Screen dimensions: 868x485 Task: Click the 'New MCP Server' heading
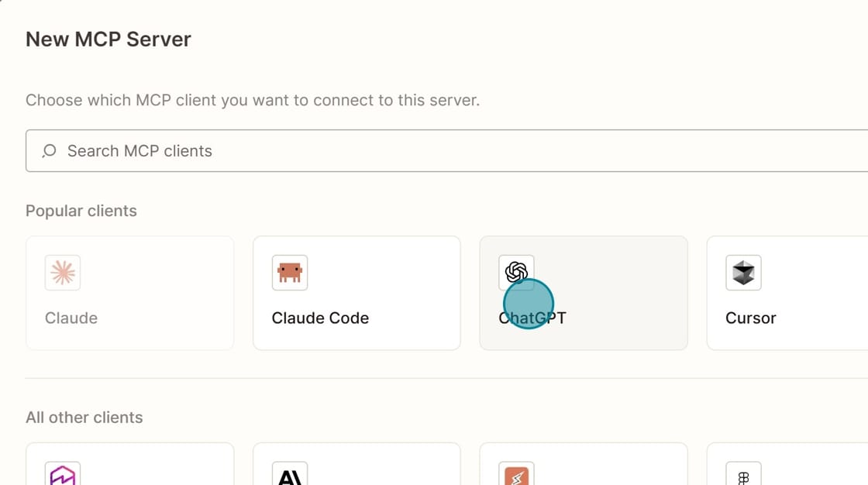pyautogui.click(x=108, y=40)
